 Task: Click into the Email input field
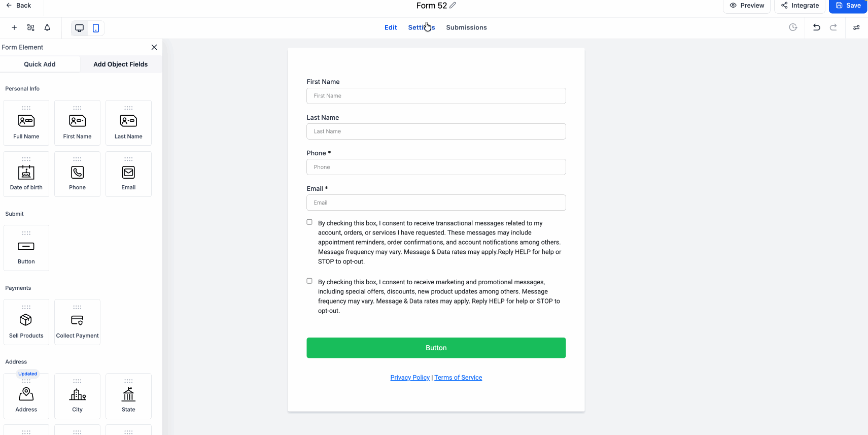436,203
